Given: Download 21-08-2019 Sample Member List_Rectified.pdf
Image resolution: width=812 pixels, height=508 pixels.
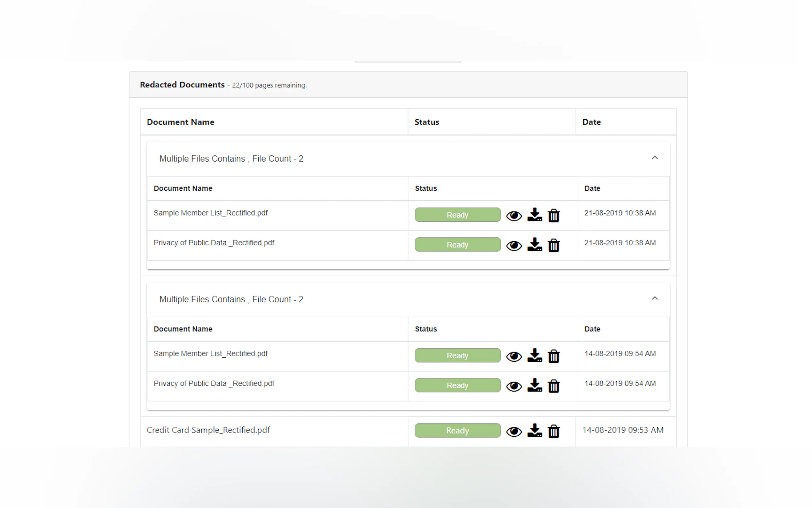Looking at the screenshot, I should click(x=535, y=215).
